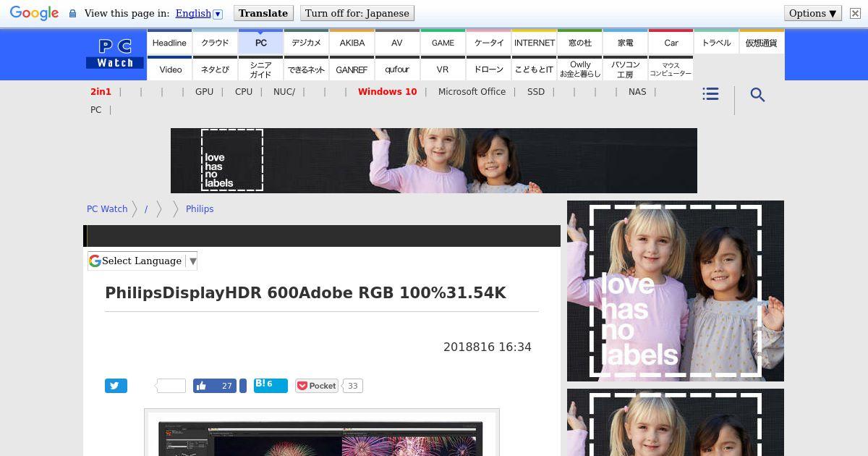
Task: Click the PC Watch logo
Action: point(115,54)
